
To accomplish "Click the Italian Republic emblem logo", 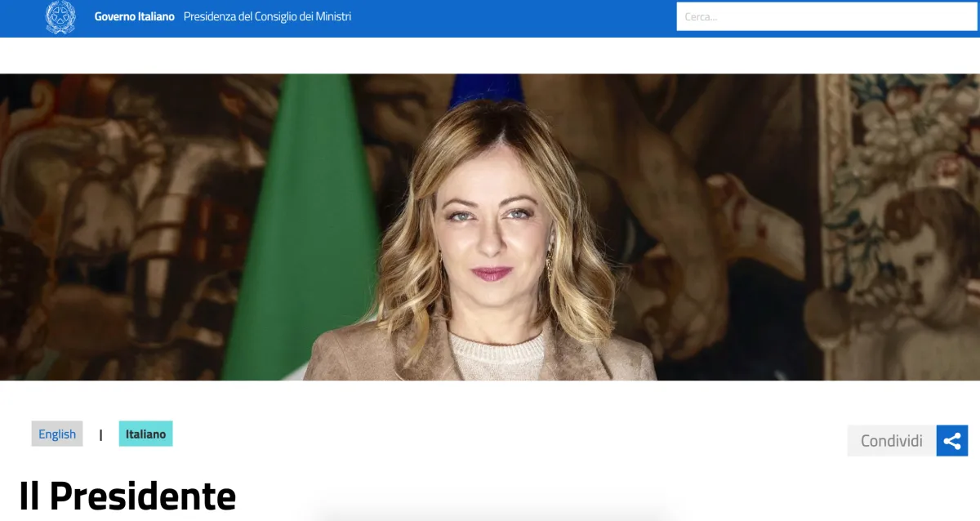I will (x=60, y=17).
